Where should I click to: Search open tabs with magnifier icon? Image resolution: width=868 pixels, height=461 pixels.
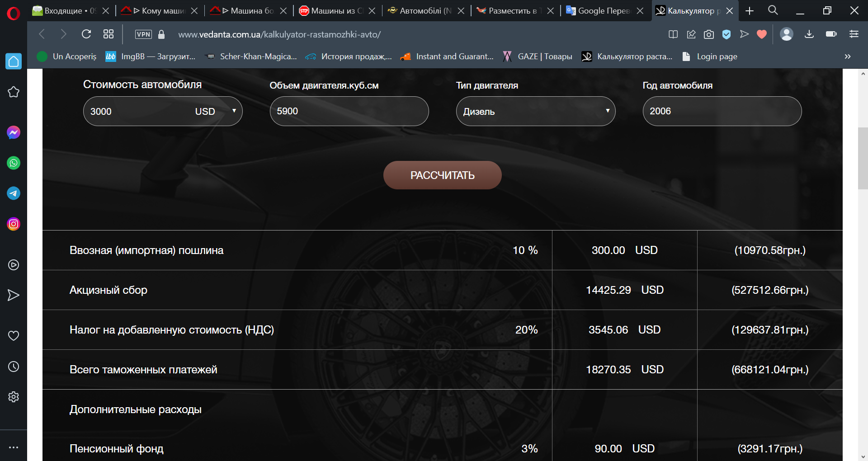[x=773, y=10]
